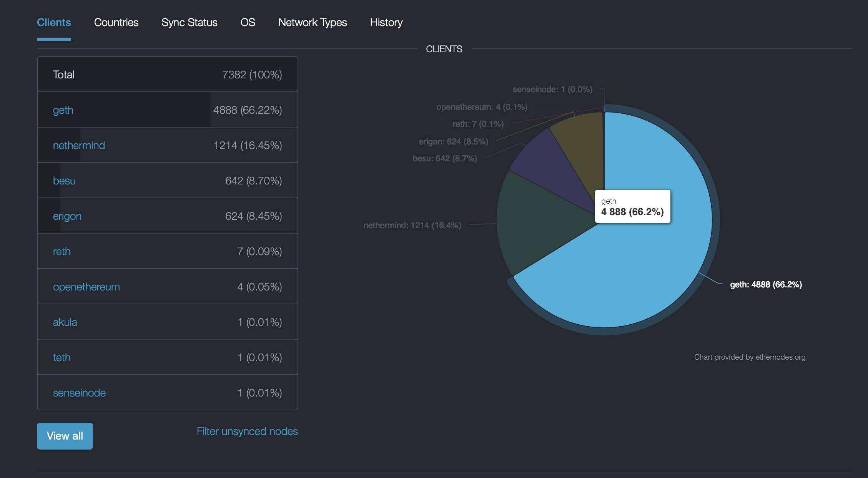Open the Network Types tab
This screenshot has width=868, height=478.
point(313,22)
